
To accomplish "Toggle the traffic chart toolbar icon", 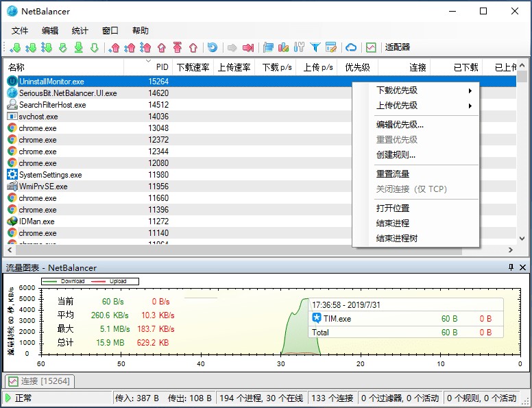I will (x=371, y=47).
